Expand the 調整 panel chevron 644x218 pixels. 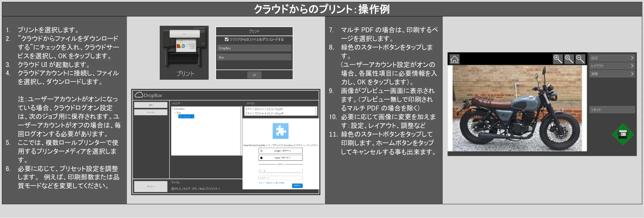click(x=632, y=74)
